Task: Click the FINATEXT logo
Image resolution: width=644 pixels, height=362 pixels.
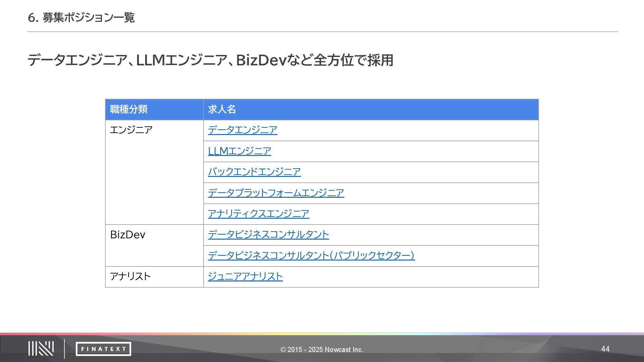Action: (x=103, y=349)
